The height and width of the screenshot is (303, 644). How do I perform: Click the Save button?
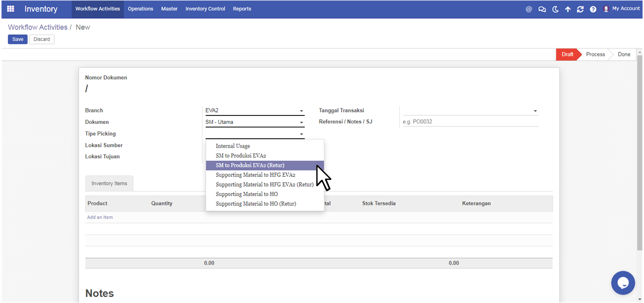point(17,40)
